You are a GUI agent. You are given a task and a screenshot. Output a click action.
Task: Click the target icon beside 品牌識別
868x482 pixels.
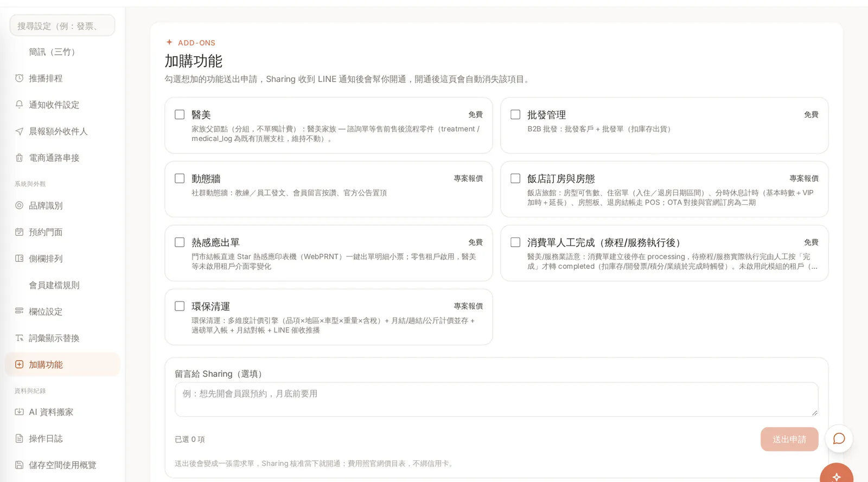click(x=19, y=205)
